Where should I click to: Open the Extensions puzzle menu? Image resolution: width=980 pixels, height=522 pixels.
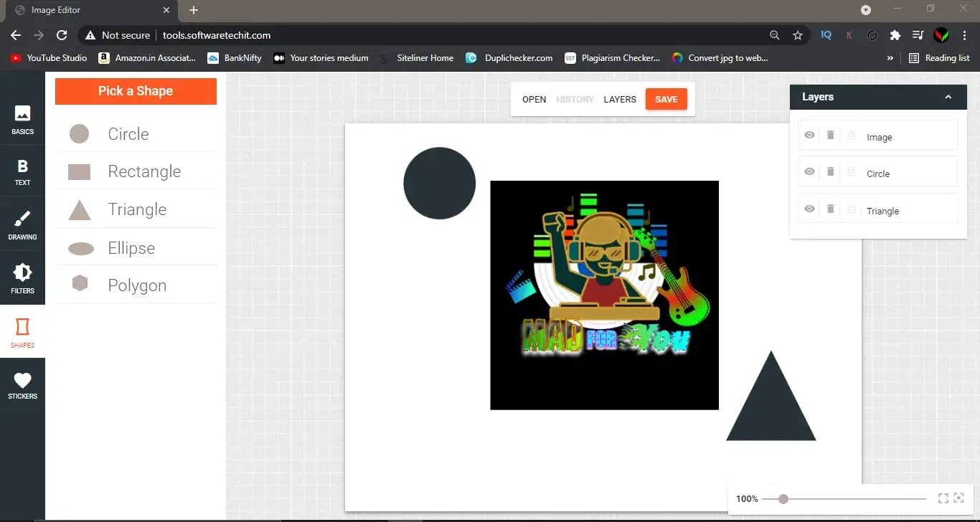click(895, 35)
